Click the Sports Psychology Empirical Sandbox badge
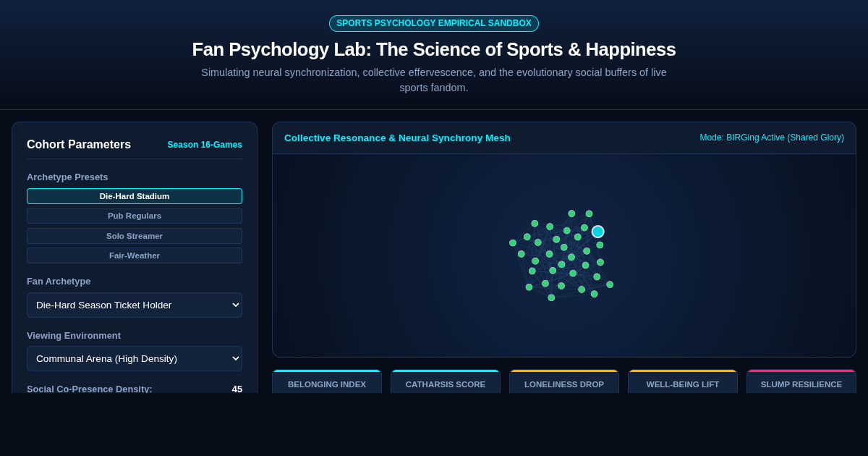This screenshot has width=868, height=456. pyautogui.click(x=434, y=23)
